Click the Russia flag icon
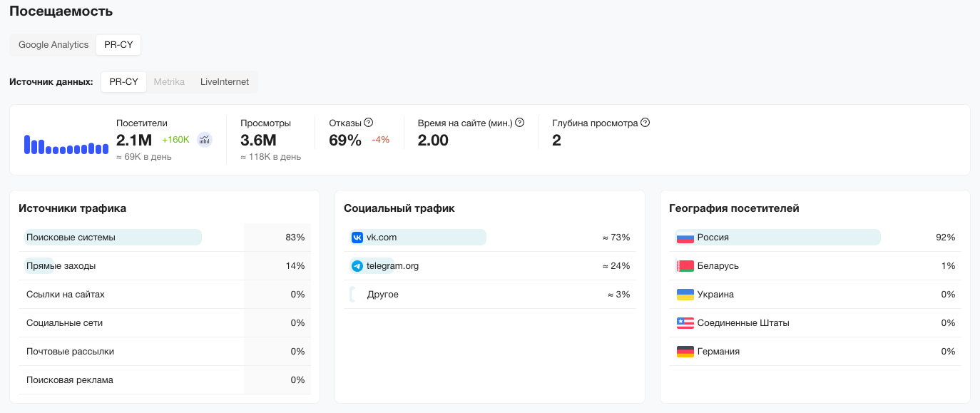This screenshot has width=980, height=413. [685, 238]
